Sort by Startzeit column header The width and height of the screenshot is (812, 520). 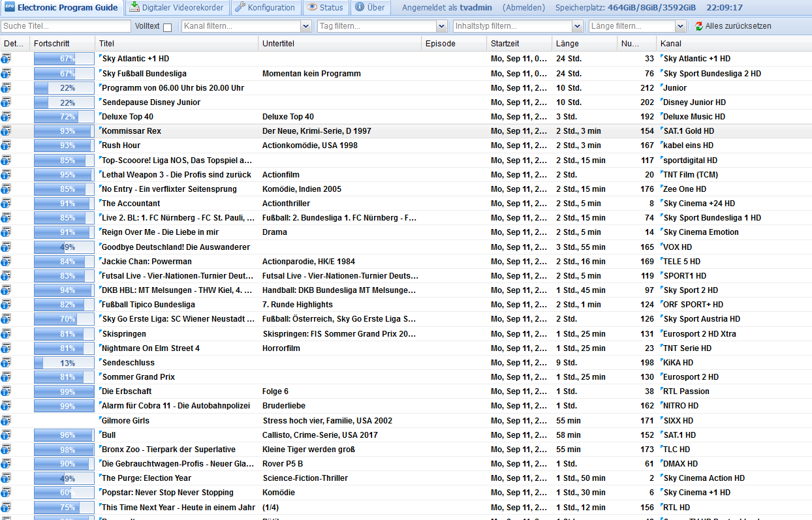(x=520, y=43)
